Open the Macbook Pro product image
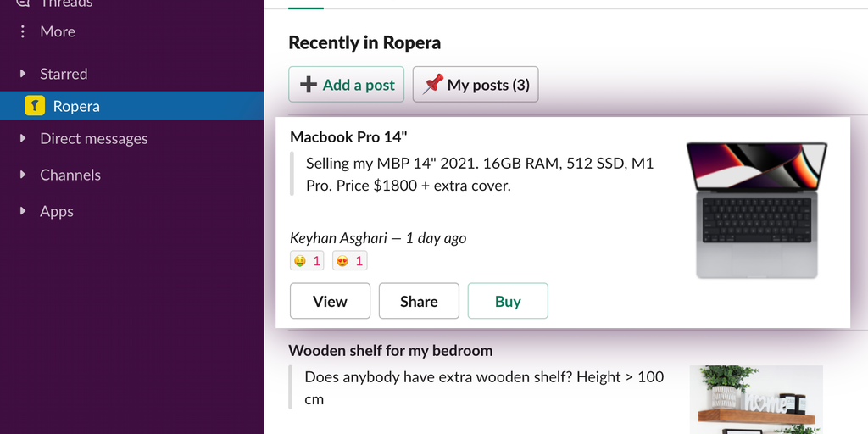 point(756,210)
